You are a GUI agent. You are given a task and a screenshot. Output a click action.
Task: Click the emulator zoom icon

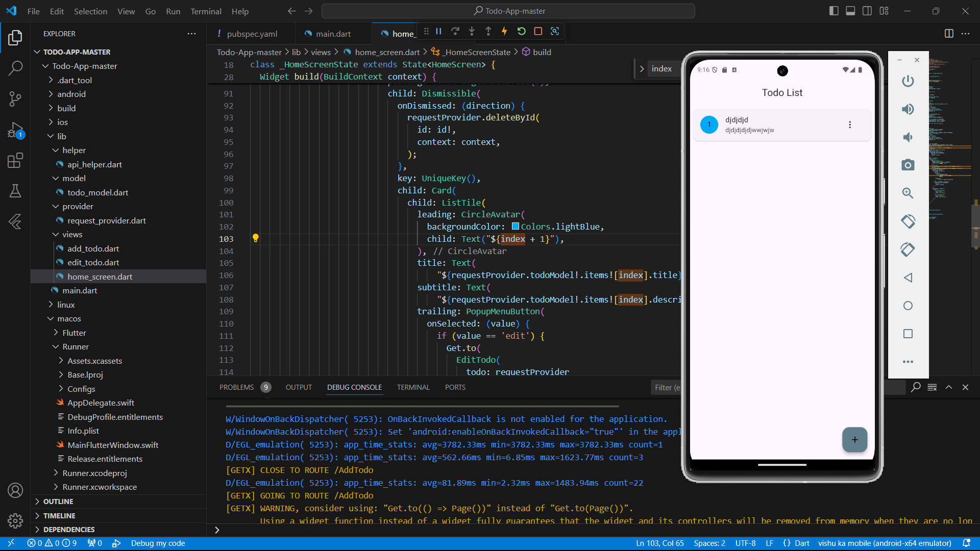pyautogui.click(x=908, y=193)
